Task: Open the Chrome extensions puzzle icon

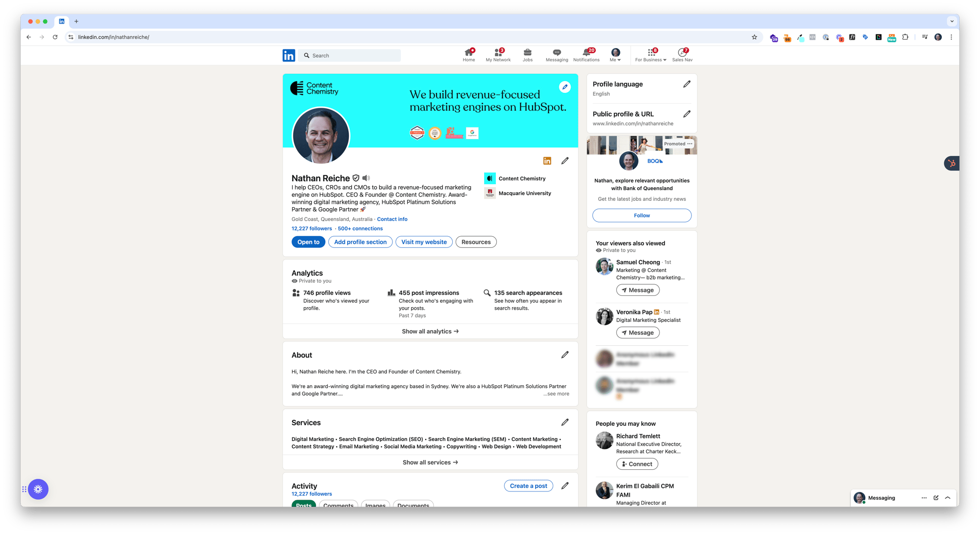Action: pos(905,37)
